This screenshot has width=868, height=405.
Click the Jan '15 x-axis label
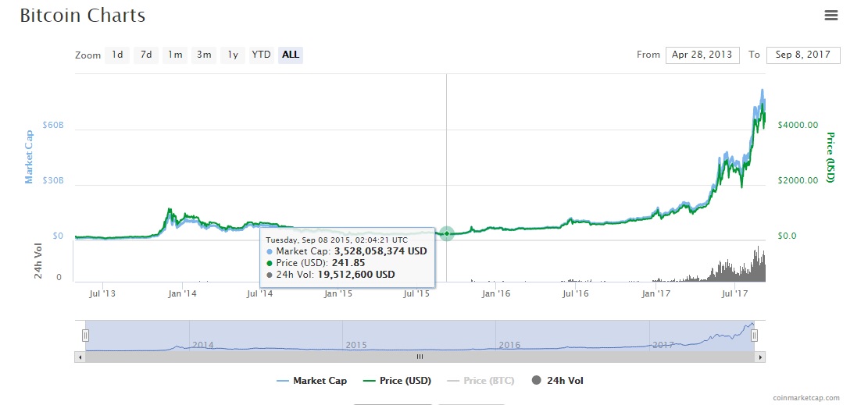click(x=339, y=293)
